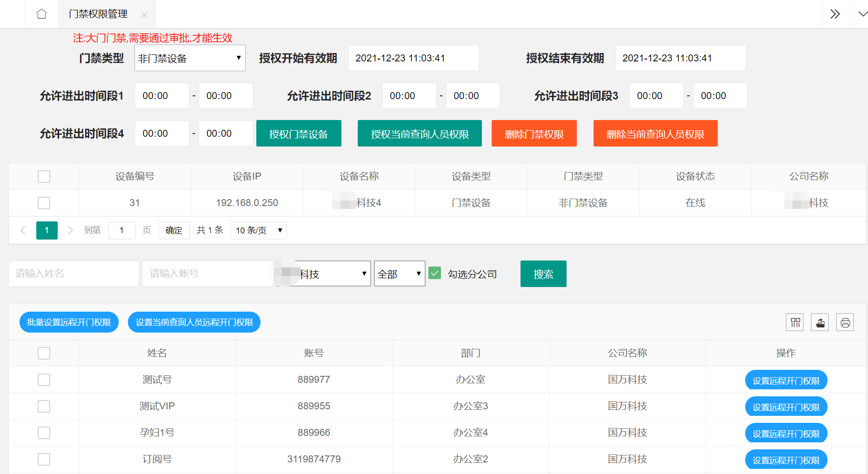The width and height of the screenshot is (868, 474).
Task: Open the column layout settings icon
Action: [x=795, y=322]
